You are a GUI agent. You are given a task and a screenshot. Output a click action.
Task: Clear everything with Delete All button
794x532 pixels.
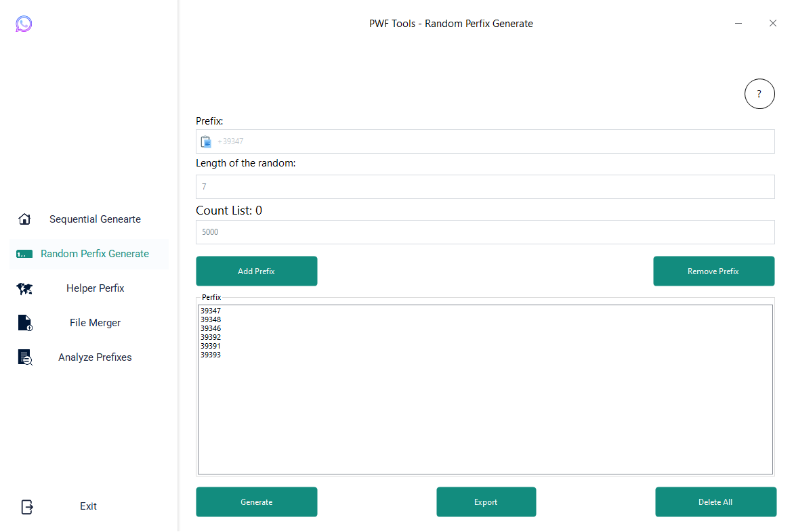(715, 502)
